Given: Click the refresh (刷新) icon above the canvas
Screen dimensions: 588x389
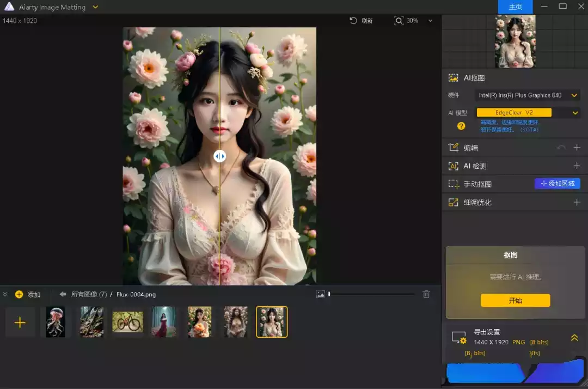Looking at the screenshot, I should click(353, 21).
